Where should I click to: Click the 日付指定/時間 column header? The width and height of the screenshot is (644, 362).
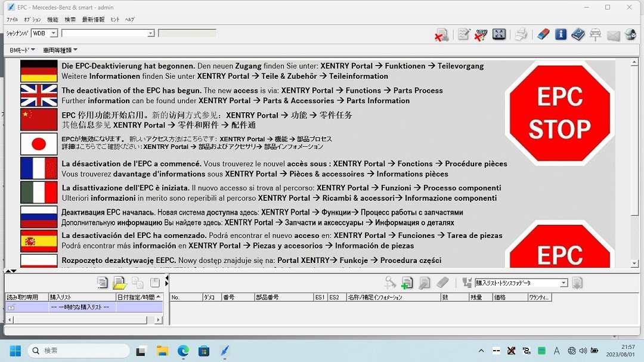pyautogui.click(x=139, y=297)
